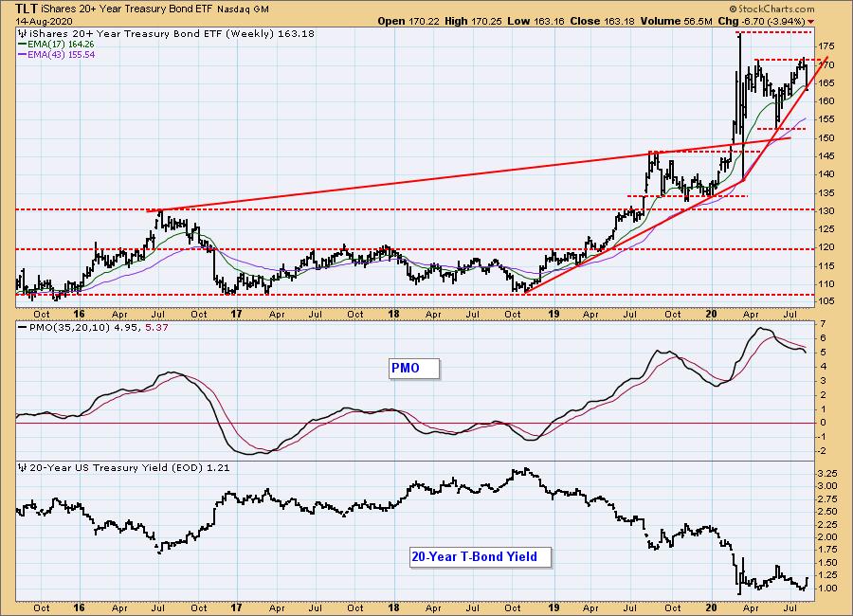Click the Volume 56.5M value
The width and height of the screenshot is (853, 616).
tap(676, 21)
